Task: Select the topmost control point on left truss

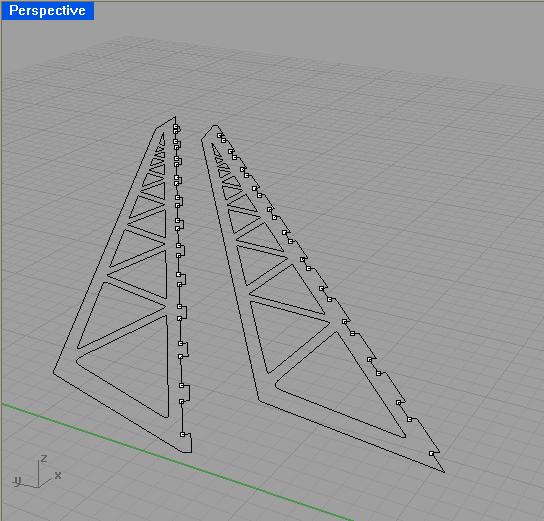Action: 176,127
